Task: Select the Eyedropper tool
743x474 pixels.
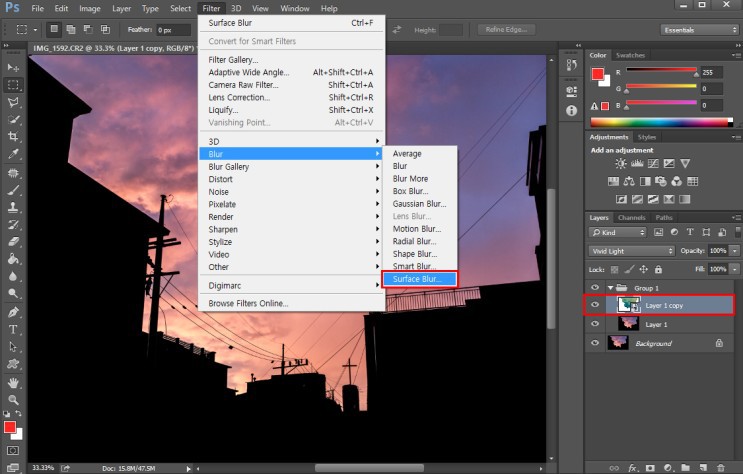Action: (14, 154)
